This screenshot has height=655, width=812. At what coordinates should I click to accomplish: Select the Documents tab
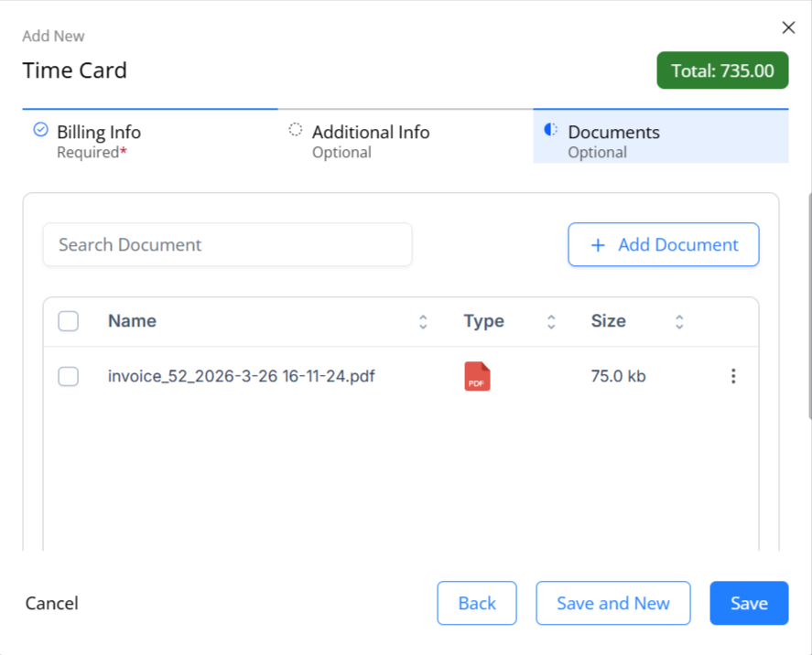pos(661,136)
